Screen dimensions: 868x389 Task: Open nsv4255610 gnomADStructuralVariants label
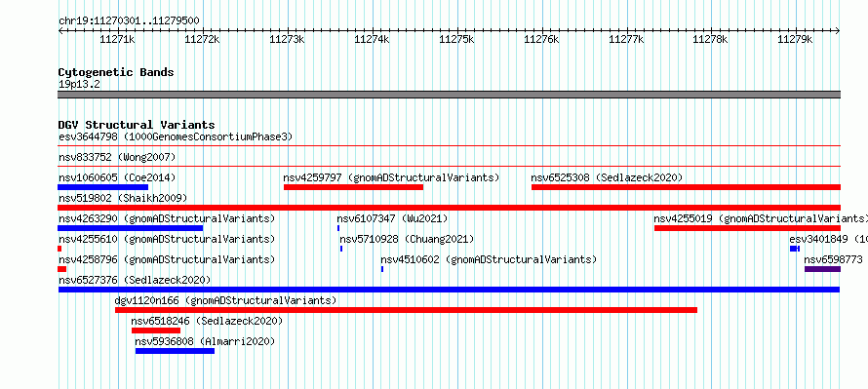click(167, 239)
